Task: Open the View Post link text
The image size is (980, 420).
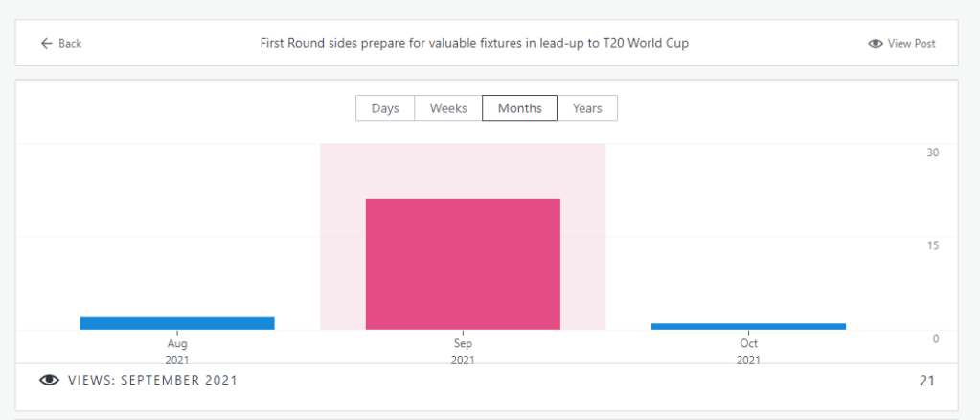Action: (911, 44)
